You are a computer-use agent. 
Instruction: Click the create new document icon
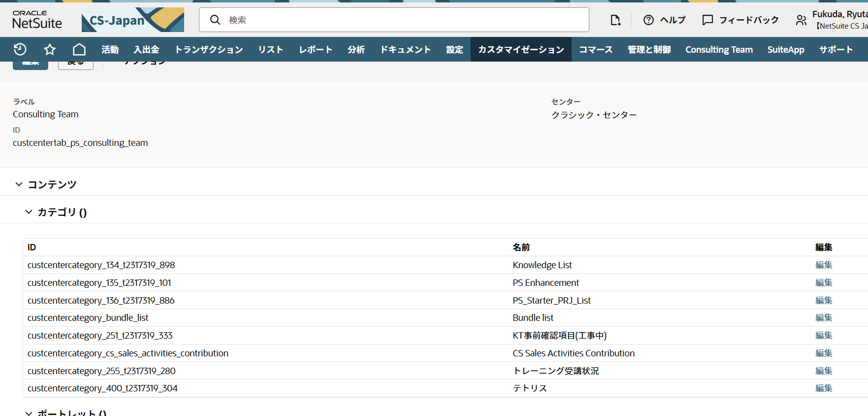tap(615, 20)
